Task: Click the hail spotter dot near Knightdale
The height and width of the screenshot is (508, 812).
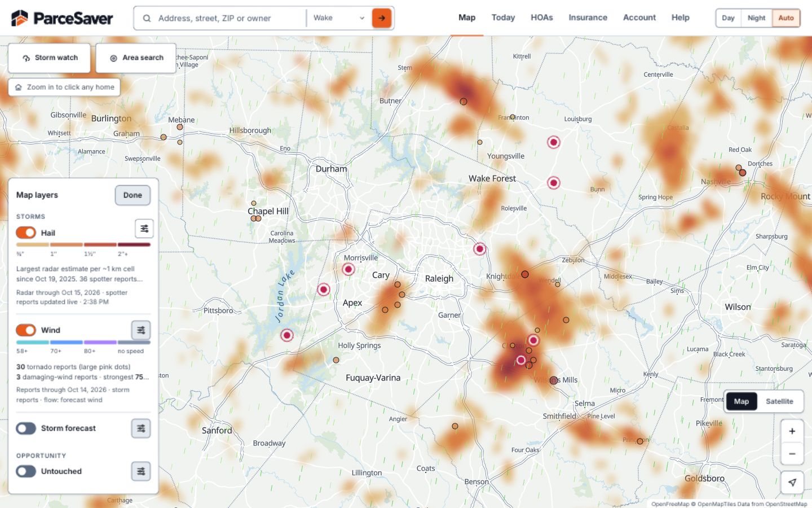Action: [525, 274]
